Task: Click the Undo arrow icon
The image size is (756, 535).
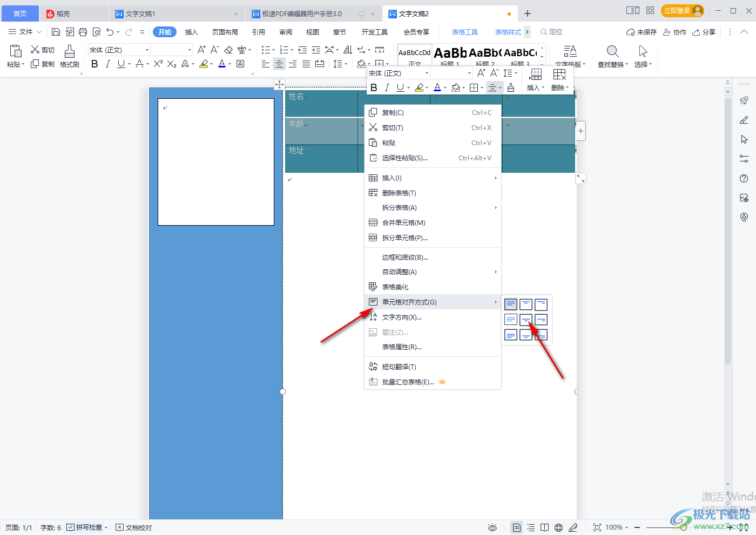Action: click(x=110, y=32)
